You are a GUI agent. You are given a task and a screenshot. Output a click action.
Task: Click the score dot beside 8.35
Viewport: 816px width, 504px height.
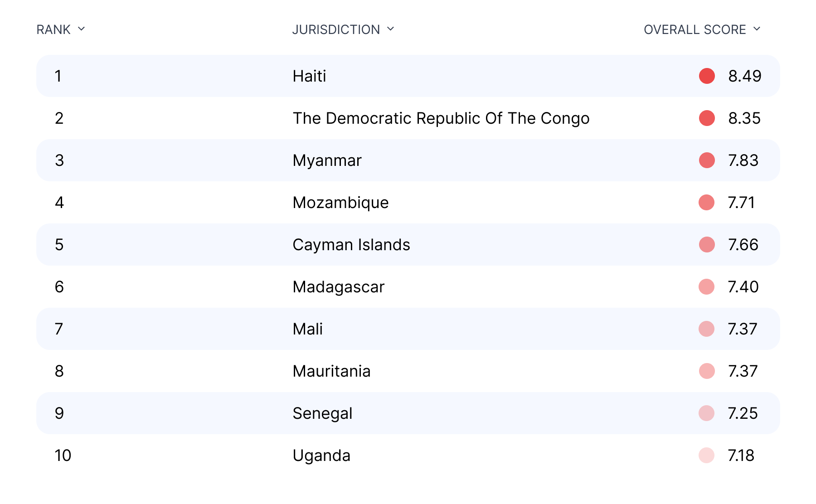[x=707, y=118]
